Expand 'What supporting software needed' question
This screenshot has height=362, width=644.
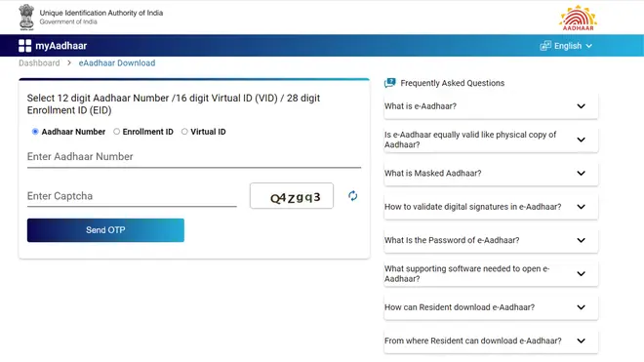point(491,273)
